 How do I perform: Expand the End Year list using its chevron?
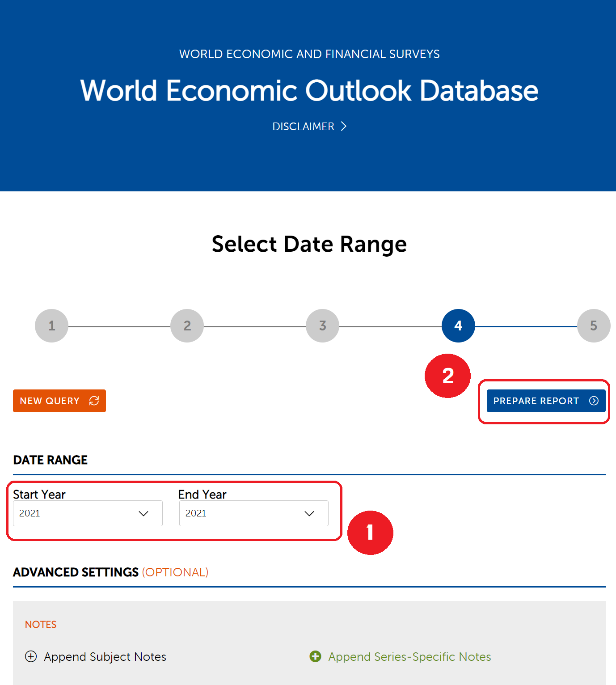coord(309,513)
